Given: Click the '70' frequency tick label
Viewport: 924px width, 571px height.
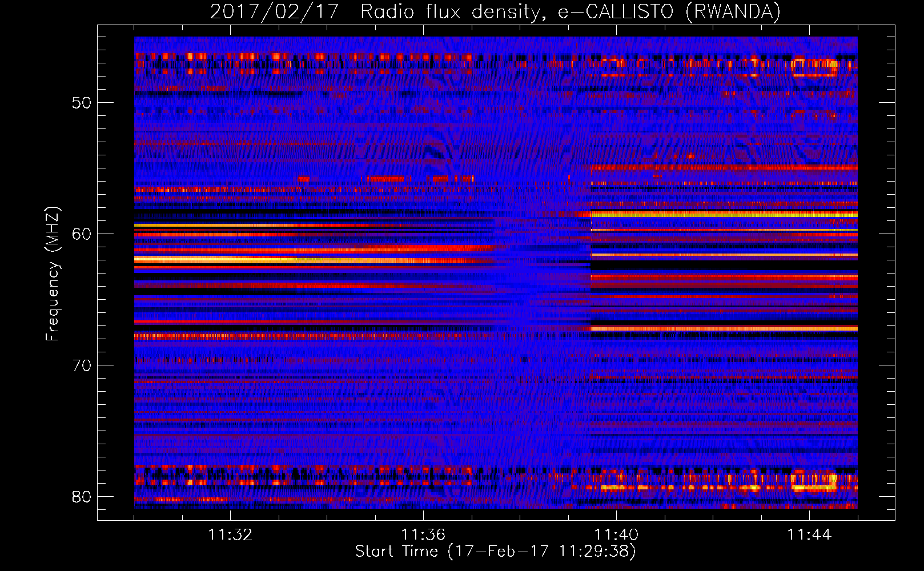Looking at the screenshot, I should pos(82,365).
